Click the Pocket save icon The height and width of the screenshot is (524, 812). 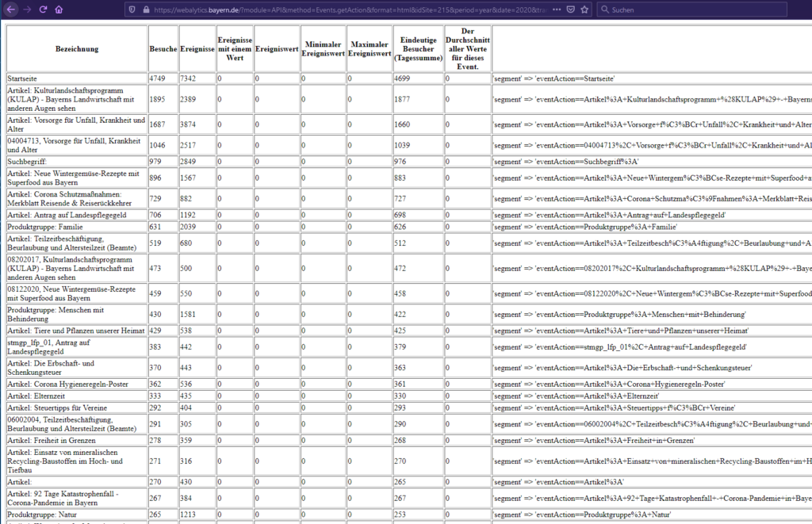tap(571, 10)
